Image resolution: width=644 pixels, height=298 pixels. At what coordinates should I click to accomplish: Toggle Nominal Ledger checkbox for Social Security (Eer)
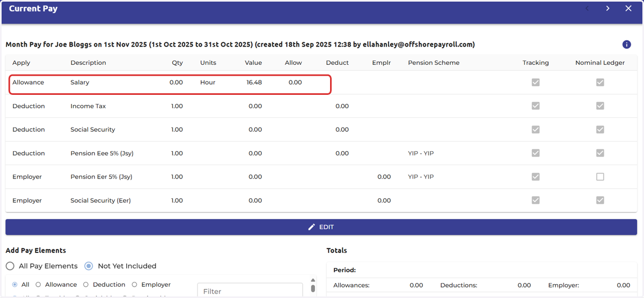point(600,200)
